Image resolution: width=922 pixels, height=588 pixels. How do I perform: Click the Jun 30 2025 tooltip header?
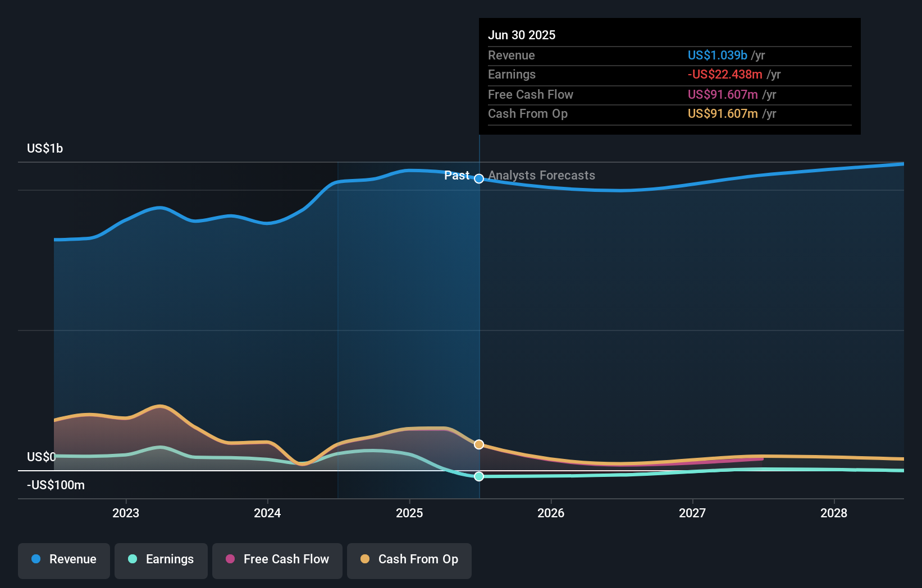[522, 35]
